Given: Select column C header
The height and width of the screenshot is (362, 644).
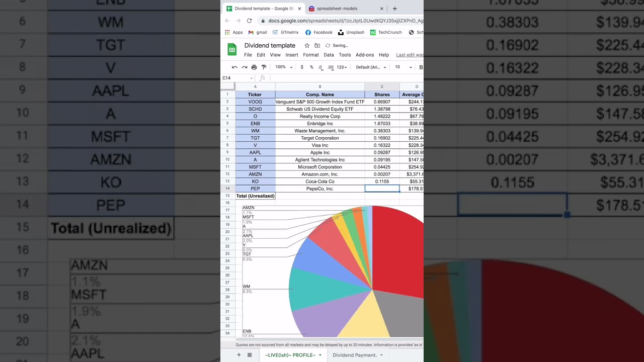Looking at the screenshot, I should click(x=382, y=86).
